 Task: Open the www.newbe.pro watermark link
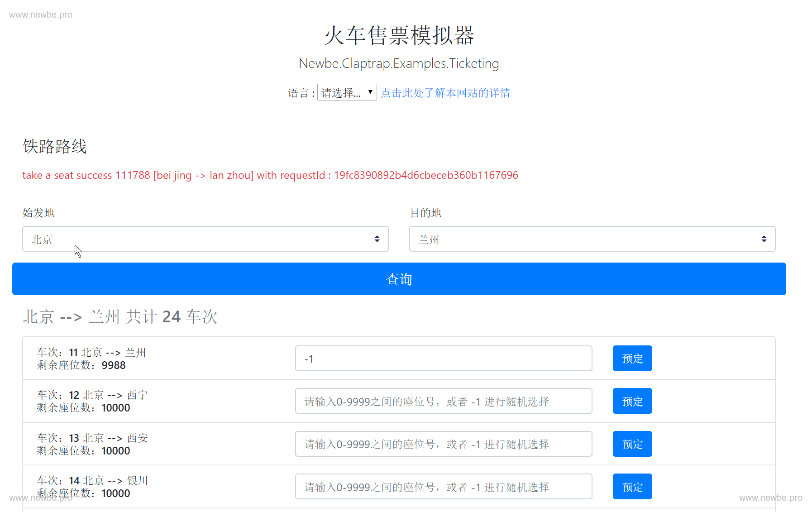coord(40,14)
